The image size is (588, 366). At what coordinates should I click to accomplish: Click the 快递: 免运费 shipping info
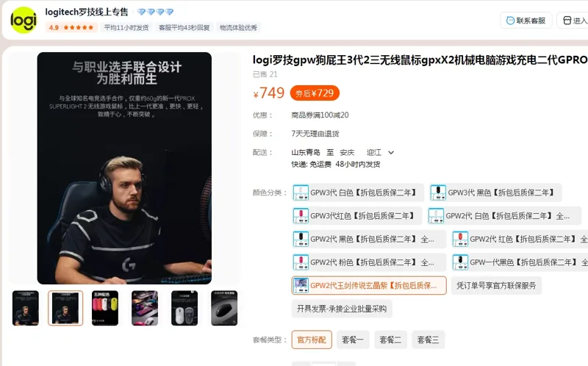point(311,164)
